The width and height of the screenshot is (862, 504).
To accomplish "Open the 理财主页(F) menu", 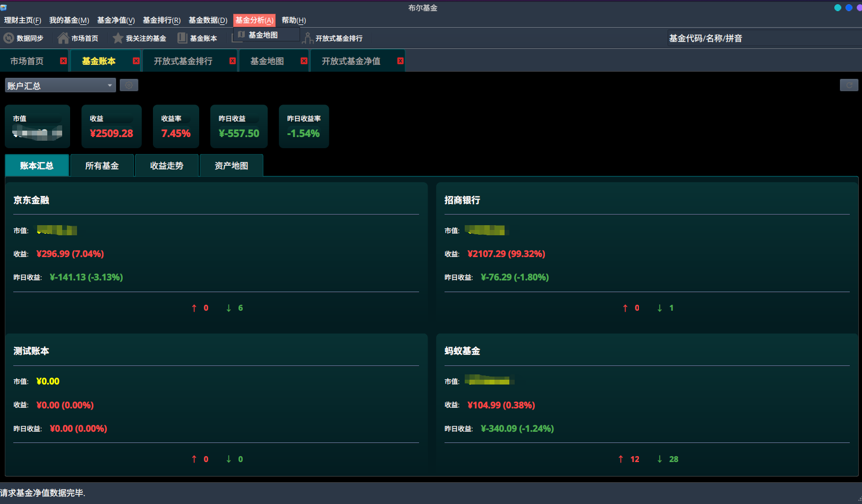I will tap(22, 20).
